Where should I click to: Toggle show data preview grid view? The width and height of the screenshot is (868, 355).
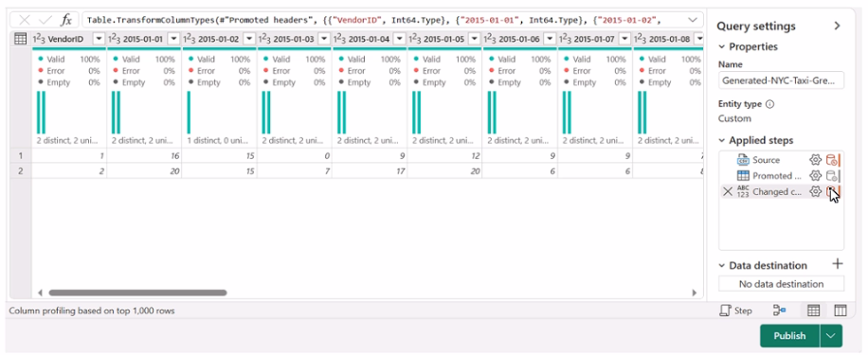coord(813,311)
